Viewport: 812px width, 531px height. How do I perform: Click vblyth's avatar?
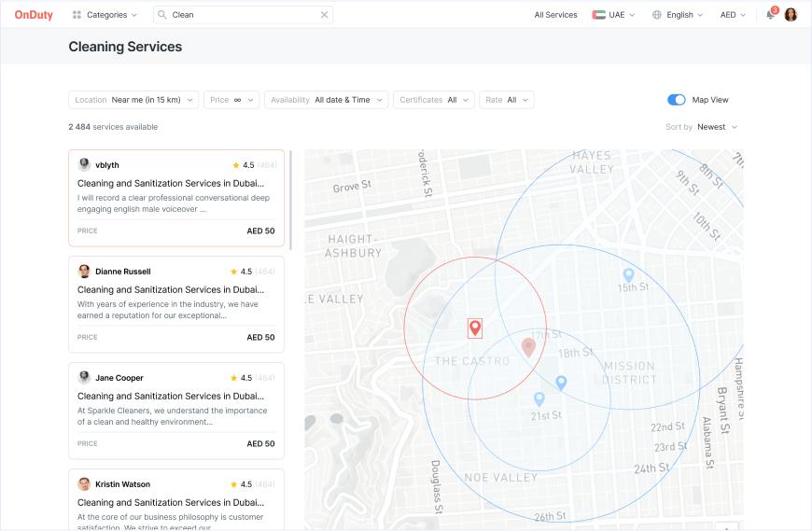[x=84, y=164]
